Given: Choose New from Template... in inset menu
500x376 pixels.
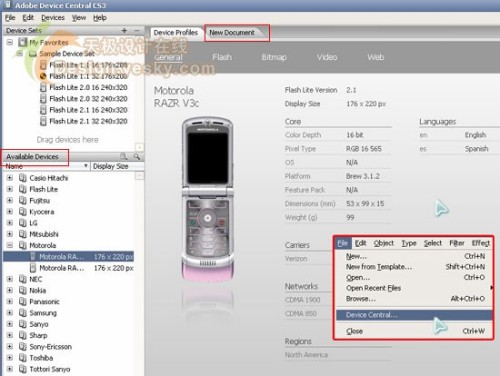Looking at the screenshot, I should click(x=414, y=267).
